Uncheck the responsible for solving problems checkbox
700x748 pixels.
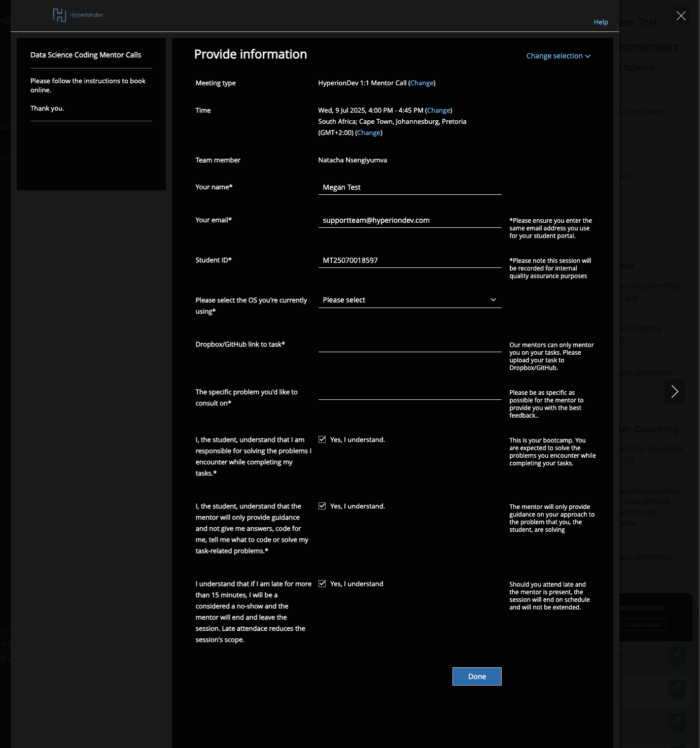pyautogui.click(x=322, y=439)
